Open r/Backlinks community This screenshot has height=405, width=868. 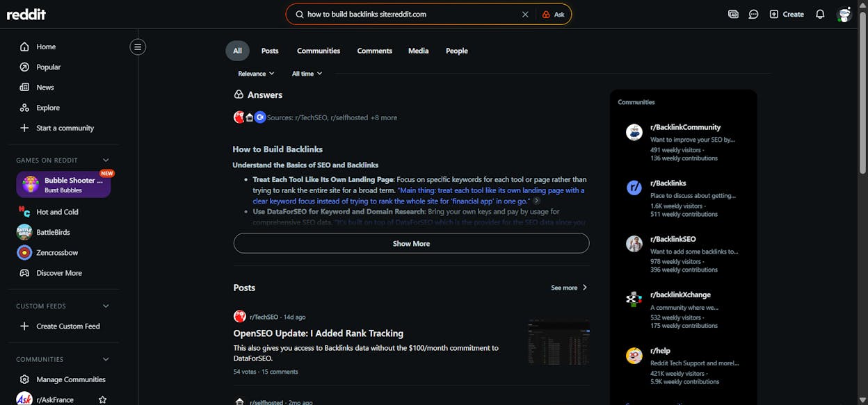click(668, 183)
